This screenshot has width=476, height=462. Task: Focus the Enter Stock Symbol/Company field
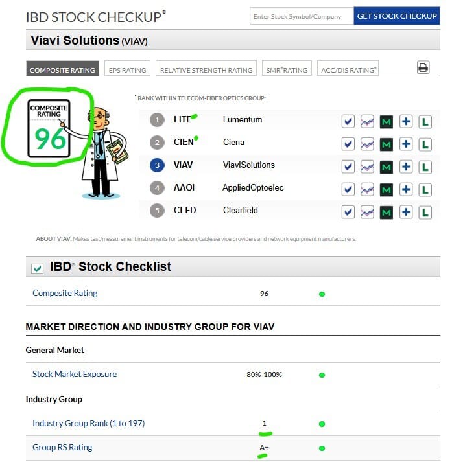point(302,16)
